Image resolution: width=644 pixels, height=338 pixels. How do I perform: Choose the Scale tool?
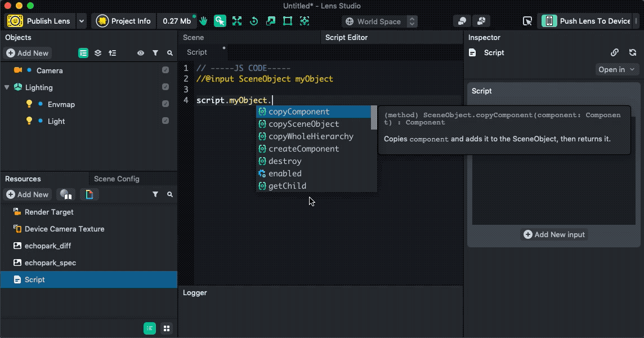[x=271, y=21]
